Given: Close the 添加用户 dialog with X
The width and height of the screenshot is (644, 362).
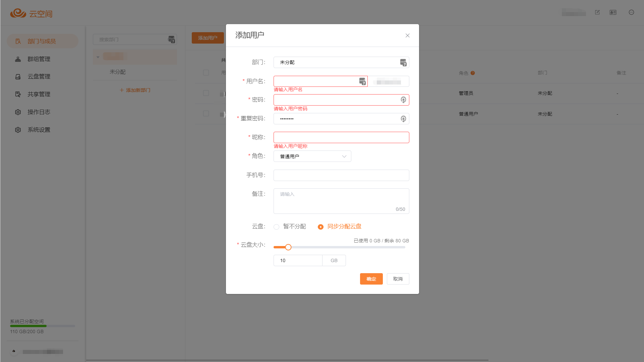Looking at the screenshot, I should [x=407, y=36].
